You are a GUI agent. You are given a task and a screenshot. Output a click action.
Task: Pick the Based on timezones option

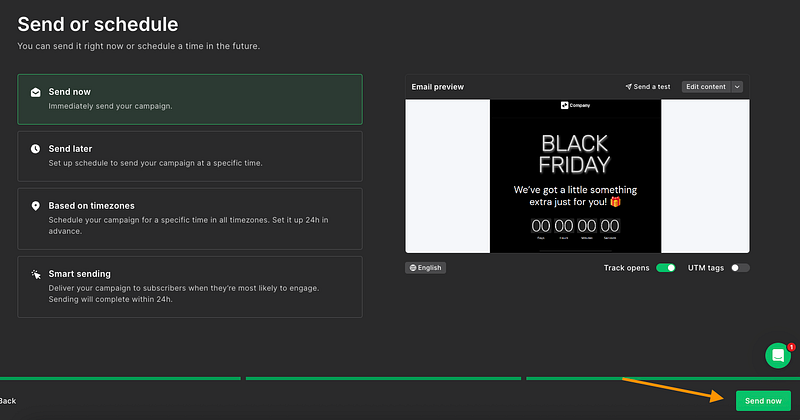coord(190,218)
